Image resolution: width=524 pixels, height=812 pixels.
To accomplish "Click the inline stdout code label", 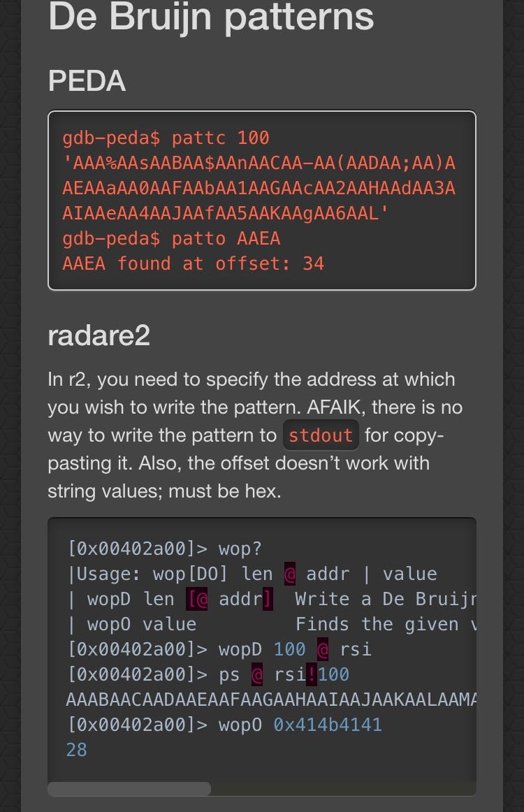I will point(321,435).
